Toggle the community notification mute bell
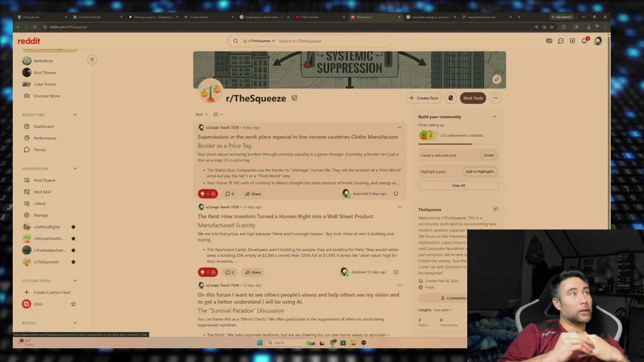The width and height of the screenshot is (644, 362). click(x=450, y=98)
